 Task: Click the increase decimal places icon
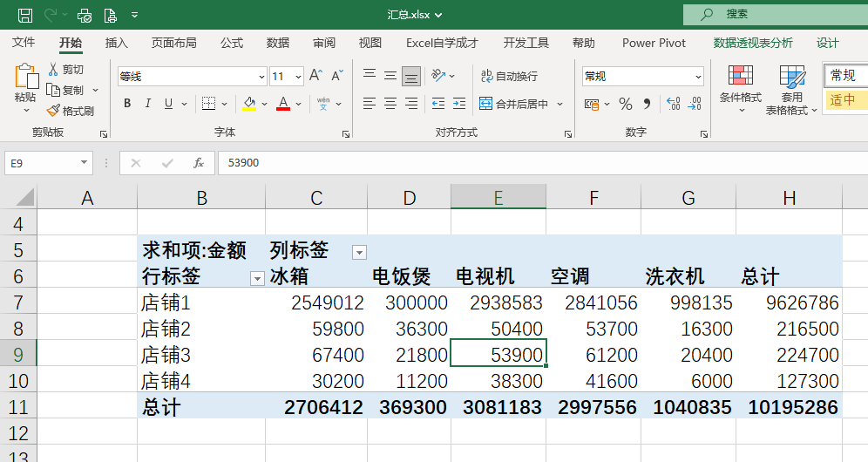coord(673,104)
